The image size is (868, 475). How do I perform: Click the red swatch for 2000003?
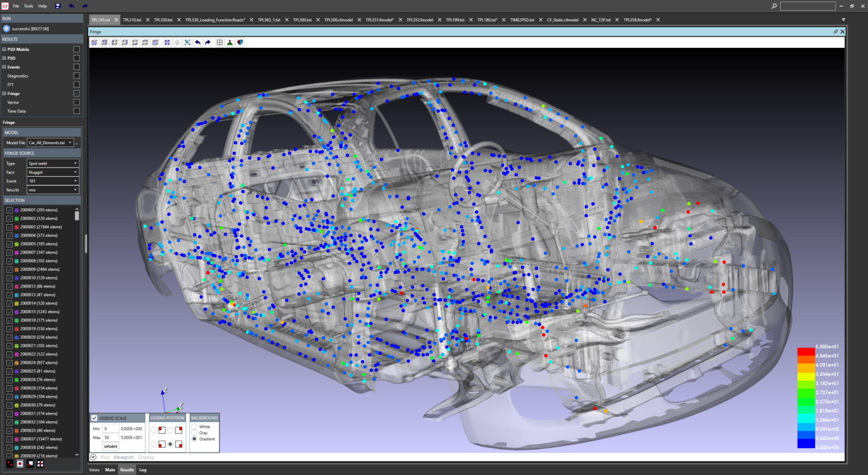(17, 227)
